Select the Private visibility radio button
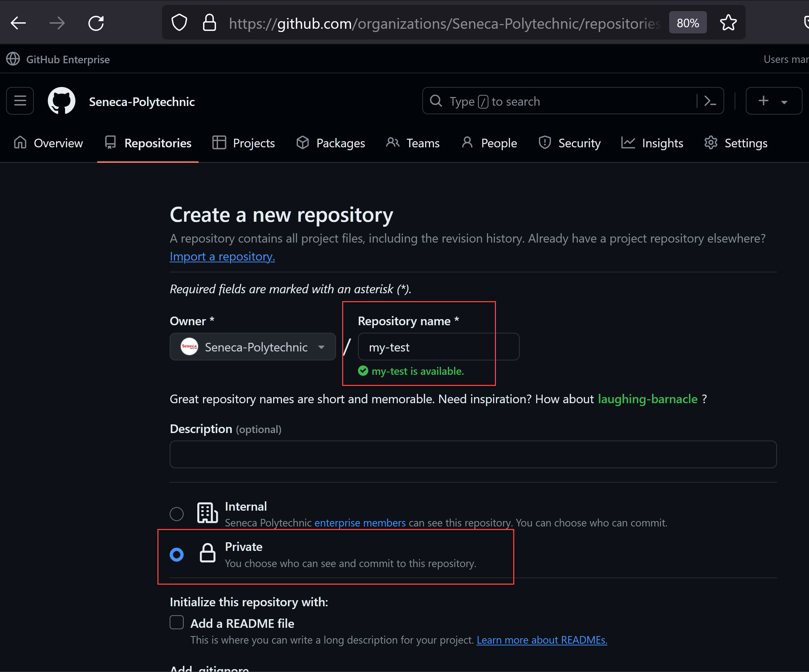This screenshot has height=672, width=809. [177, 554]
